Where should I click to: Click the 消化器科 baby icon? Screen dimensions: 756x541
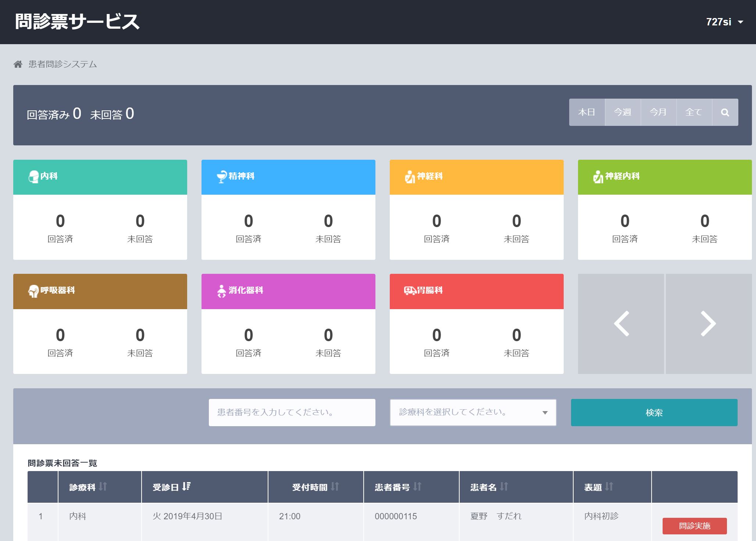point(221,291)
